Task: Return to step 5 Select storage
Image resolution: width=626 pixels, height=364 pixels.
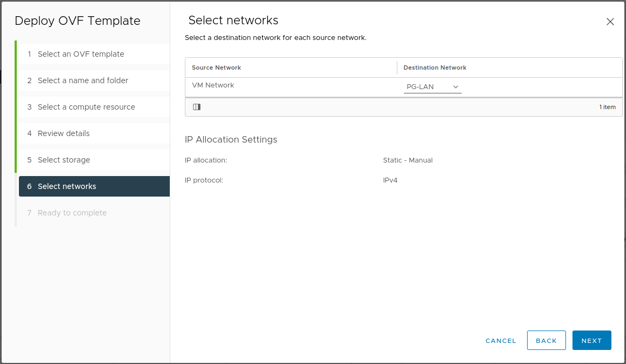Action: tap(64, 160)
